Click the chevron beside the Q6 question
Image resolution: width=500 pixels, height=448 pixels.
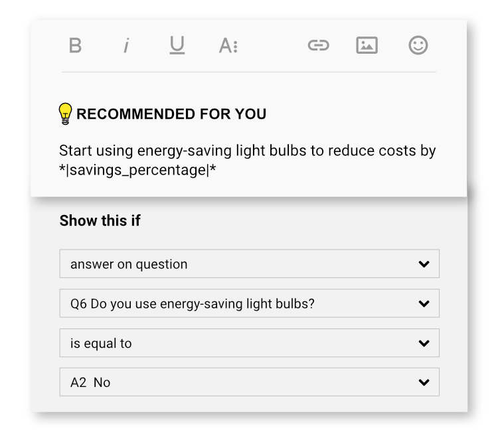click(424, 304)
